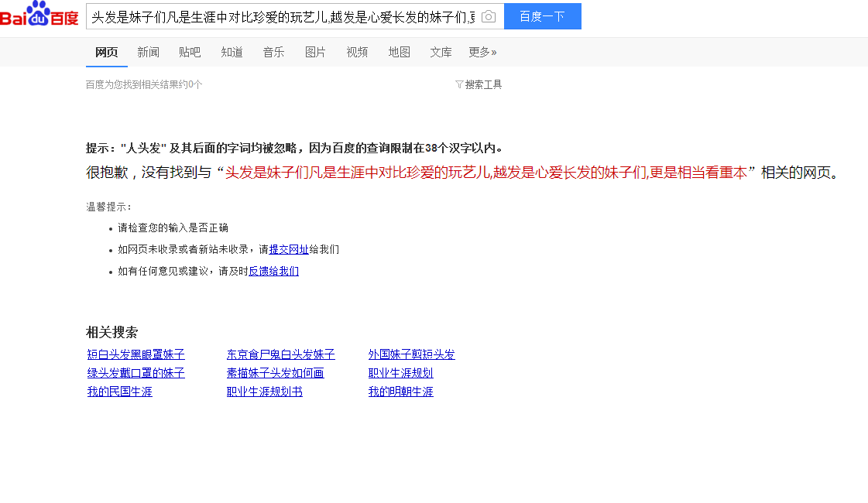Image resolution: width=868 pixels, height=503 pixels.
Task: Open the 知道 tab
Action: click(232, 52)
